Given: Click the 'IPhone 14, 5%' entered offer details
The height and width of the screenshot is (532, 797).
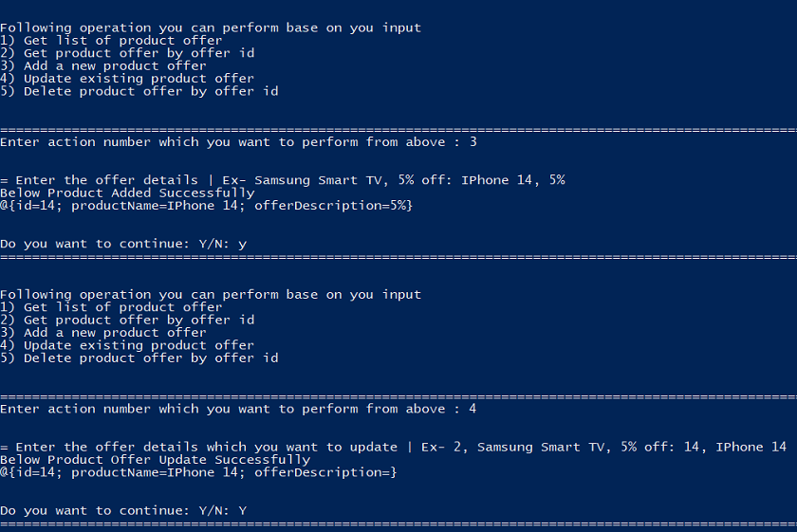Looking at the screenshot, I should 513,180.
